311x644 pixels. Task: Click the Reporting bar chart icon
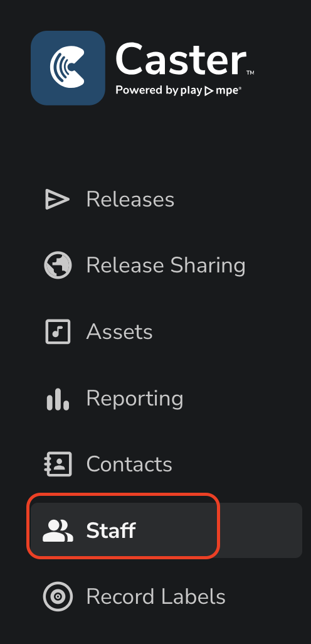pyautogui.click(x=58, y=399)
